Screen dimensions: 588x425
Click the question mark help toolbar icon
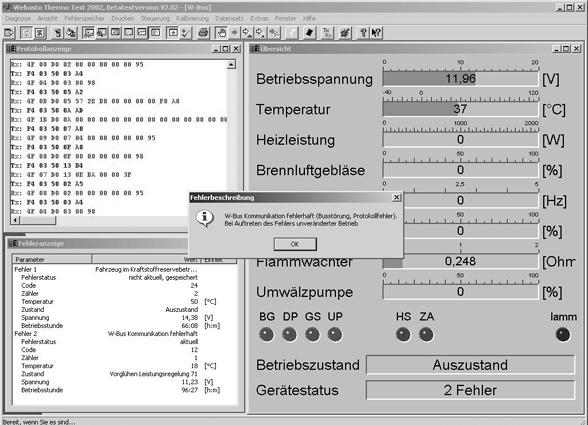click(363, 33)
